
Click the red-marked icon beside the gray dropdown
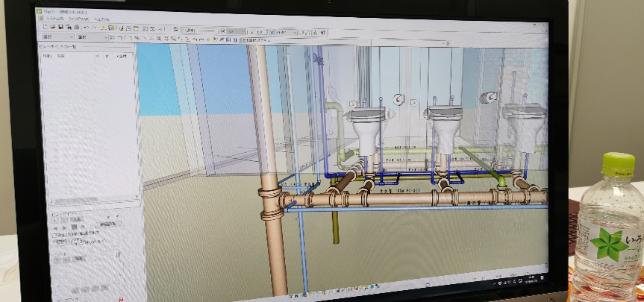[223, 31]
